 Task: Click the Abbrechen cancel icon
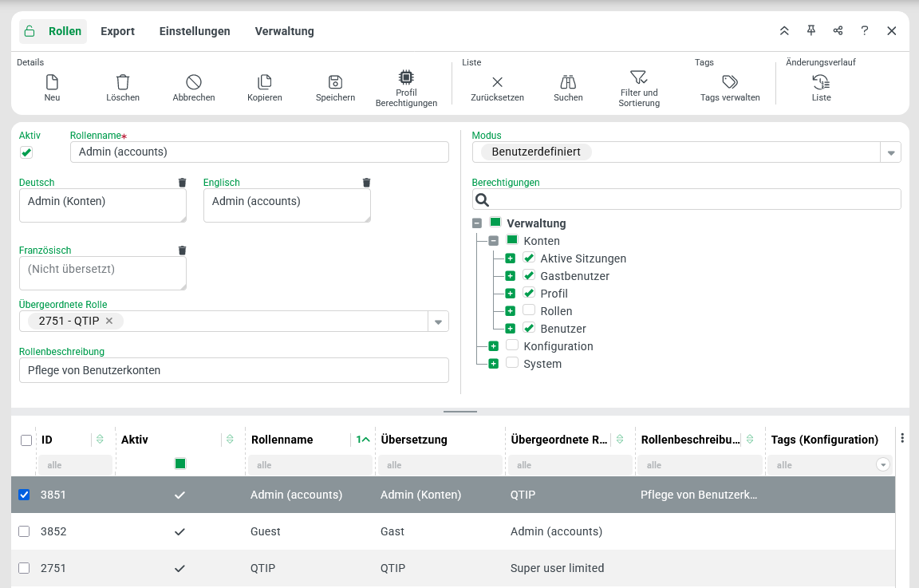pyautogui.click(x=194, y=81)
